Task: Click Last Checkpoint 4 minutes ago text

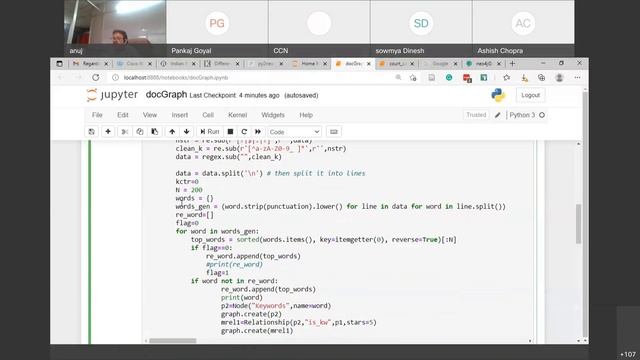Action: point(234,96)
